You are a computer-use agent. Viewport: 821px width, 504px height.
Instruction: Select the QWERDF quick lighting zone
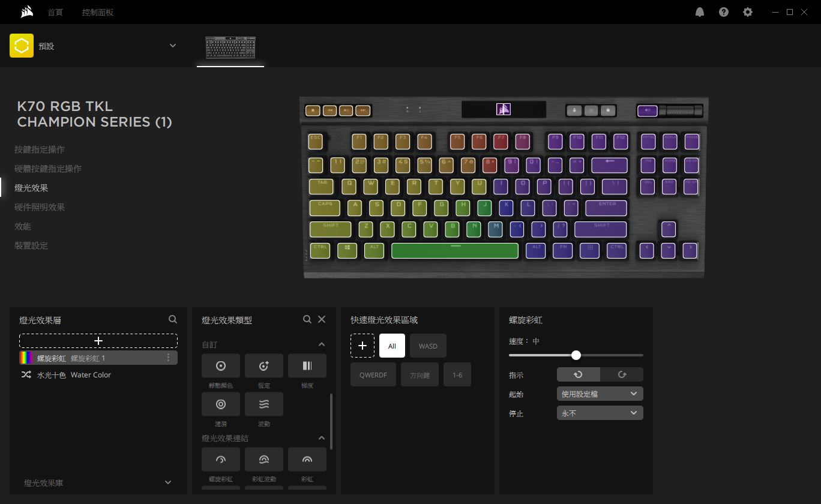click(373, 374)
